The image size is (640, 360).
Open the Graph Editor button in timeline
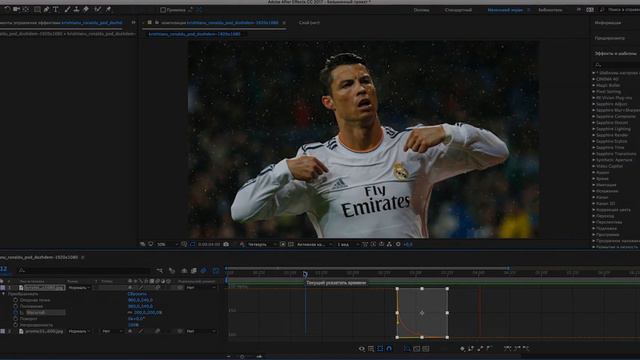[x=216, y=270]
